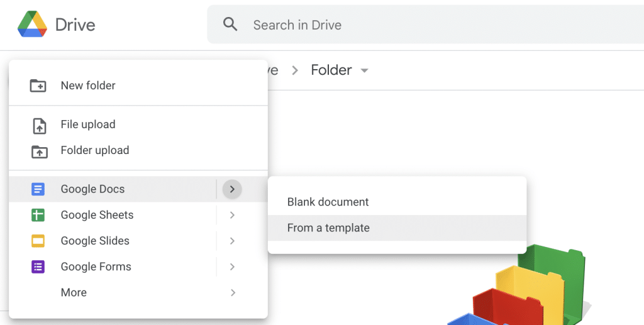Expand the Google Docs submenu arrow

tap(232, 189)
